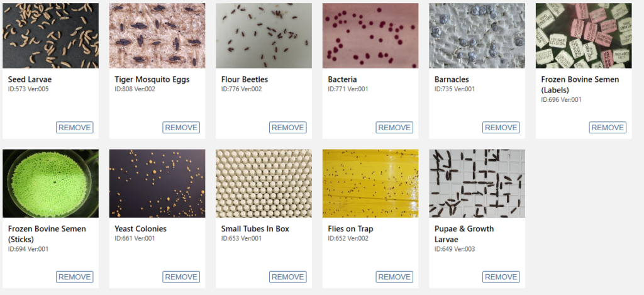
Task: Open the Bacteria red colonies thumbnail
Action: [370, 36]
